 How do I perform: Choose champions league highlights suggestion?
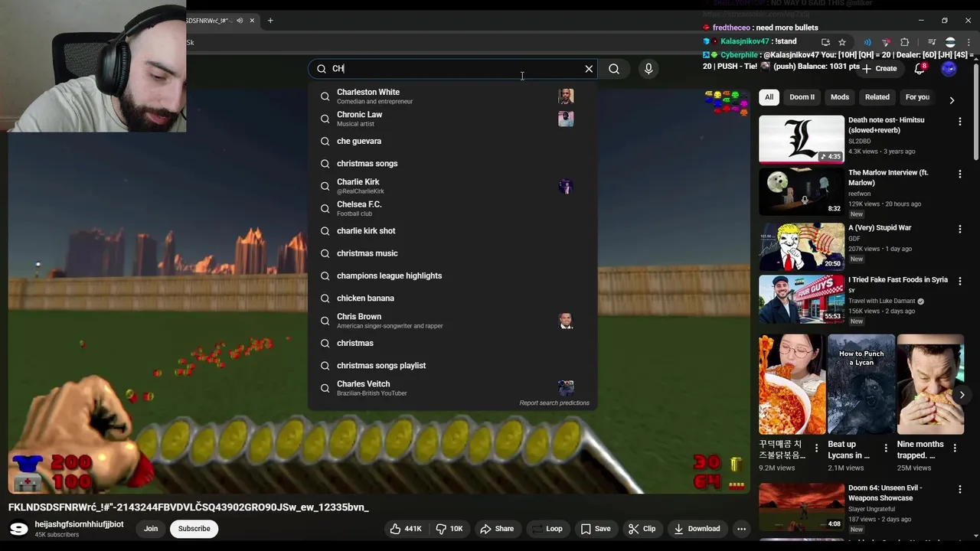452,275
